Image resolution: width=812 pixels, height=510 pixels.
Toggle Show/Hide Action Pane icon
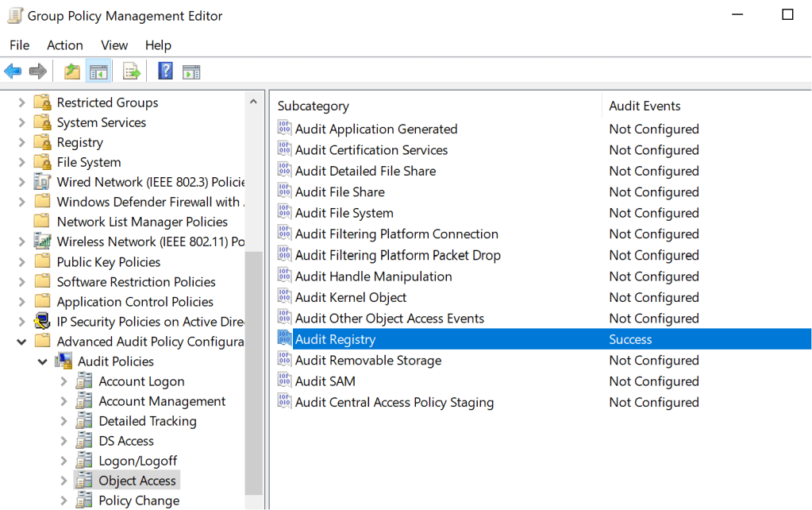[x=191, y=71]
